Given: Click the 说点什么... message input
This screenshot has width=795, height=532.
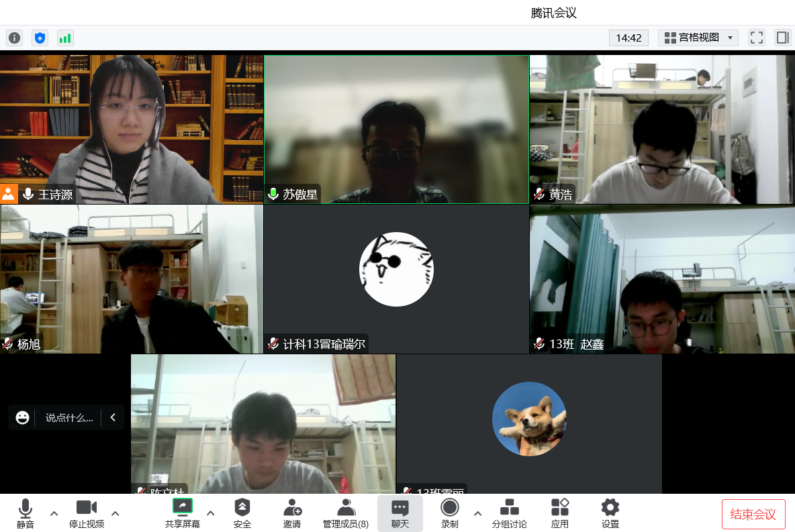Looking at the screenshot, I should pos(68,417).
